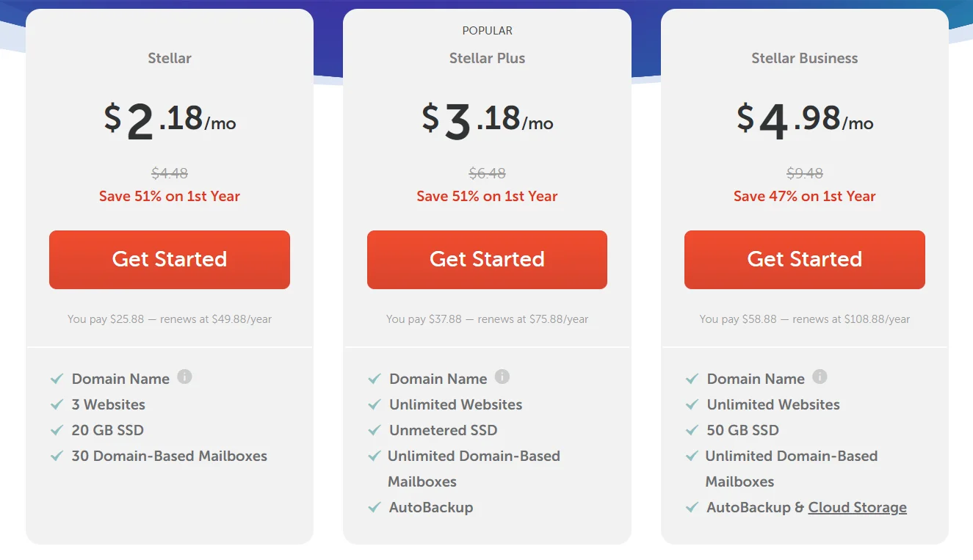Click 'Domain Name' text in Stellar Plus card
The image size is (973, 560).
(438, 379)
